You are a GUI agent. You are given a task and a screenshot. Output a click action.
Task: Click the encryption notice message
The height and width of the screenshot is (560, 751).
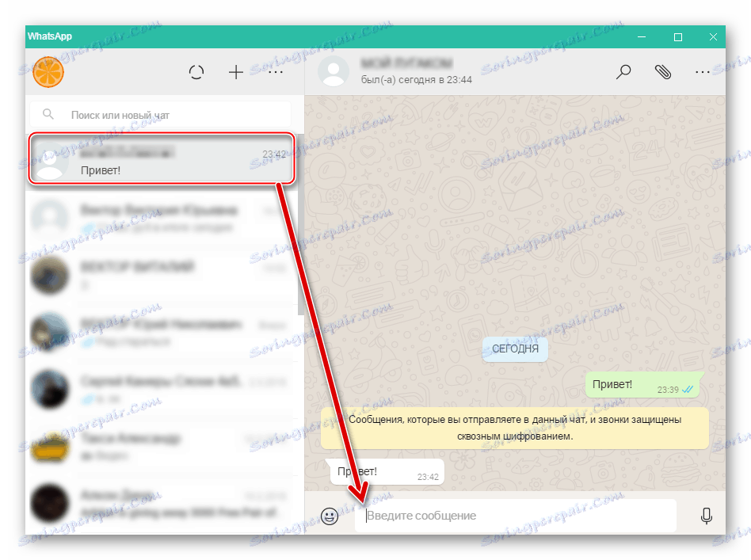pos(514,428)
